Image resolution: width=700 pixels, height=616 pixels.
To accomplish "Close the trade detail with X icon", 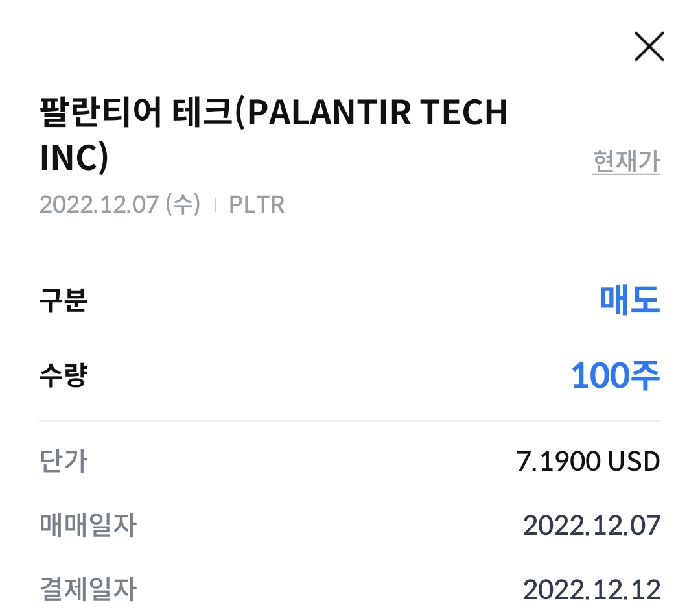I will [649, 47].
